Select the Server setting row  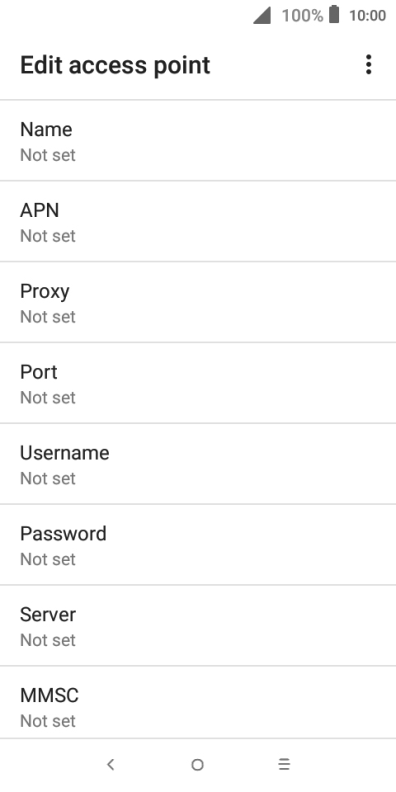pos(198,625)
